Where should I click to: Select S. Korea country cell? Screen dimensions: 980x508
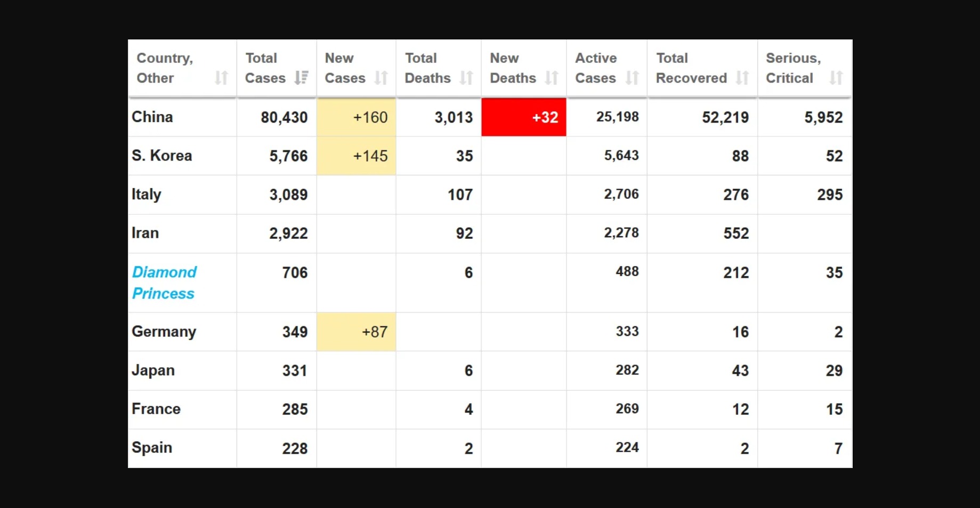pyautogui.click(x=162, y=156)
